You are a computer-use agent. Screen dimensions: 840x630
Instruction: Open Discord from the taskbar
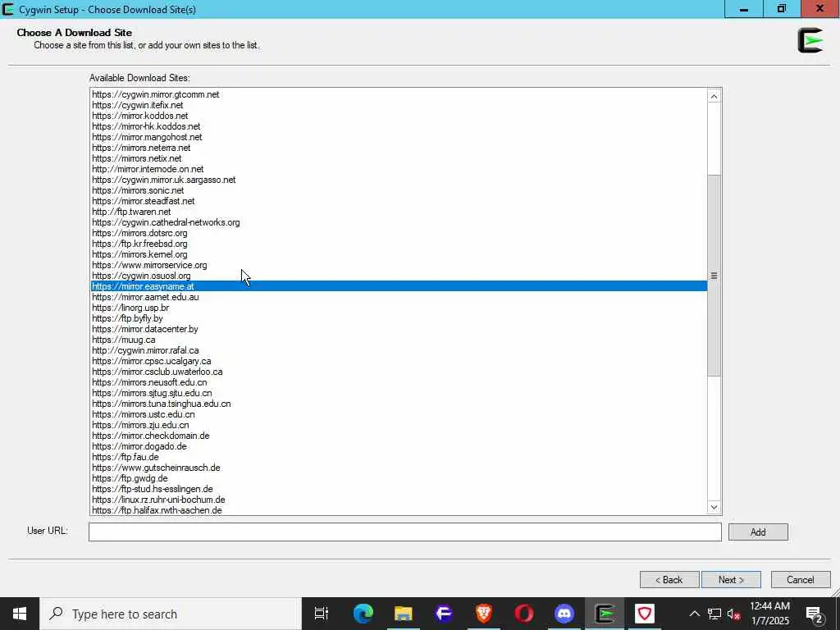(x=564, y=614)
